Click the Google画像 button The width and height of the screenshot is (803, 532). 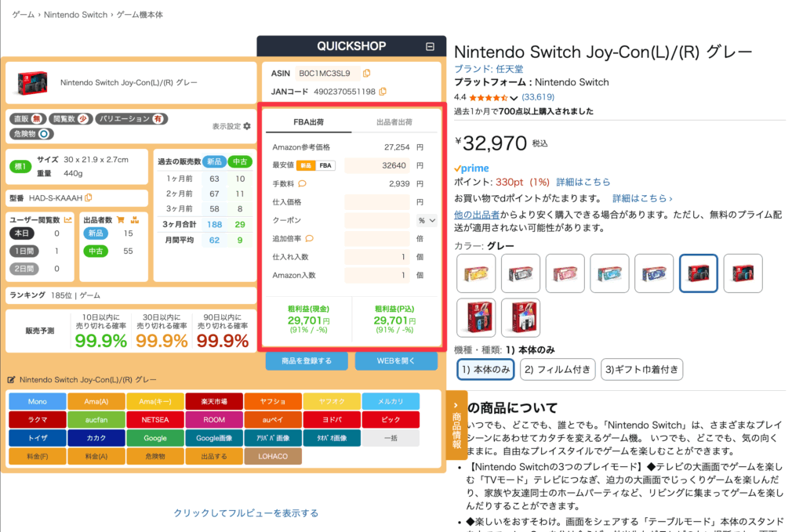pos(214,438)
